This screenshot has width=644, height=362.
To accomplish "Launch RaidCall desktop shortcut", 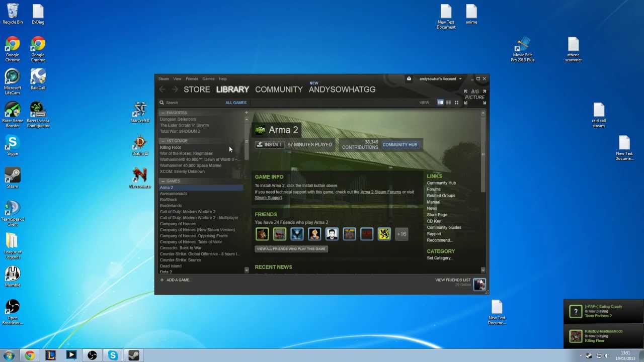I will 38,80.
